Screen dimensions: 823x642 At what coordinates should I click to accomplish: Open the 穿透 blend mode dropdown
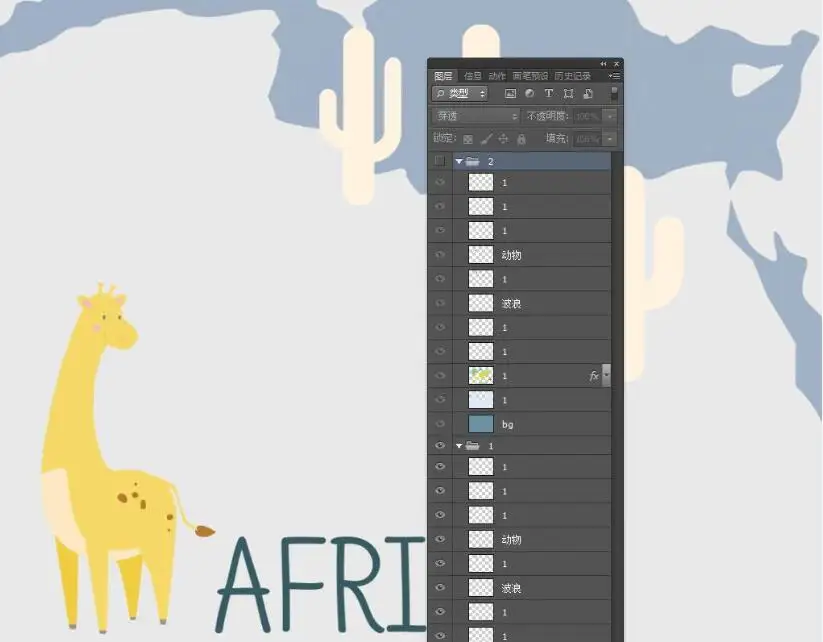(476, 116)
